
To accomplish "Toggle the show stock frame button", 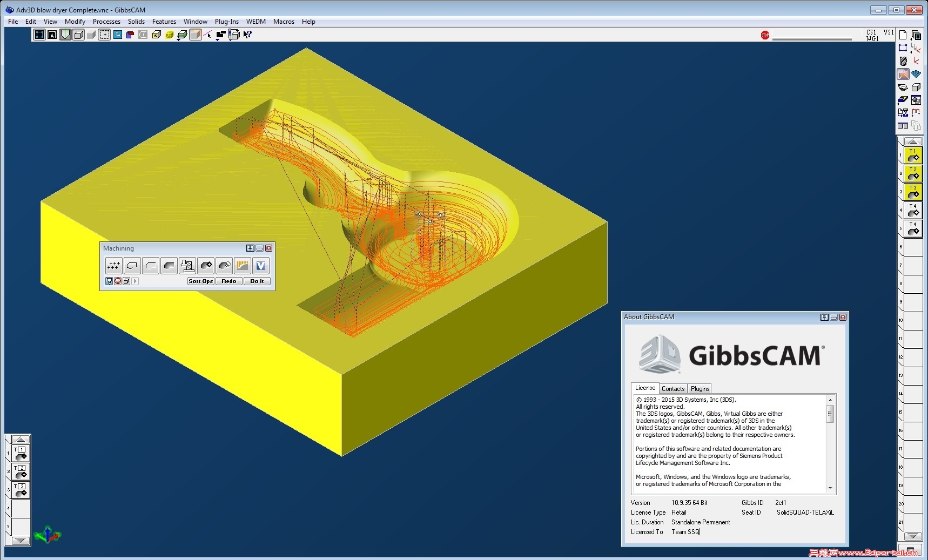I will [39, 35].
